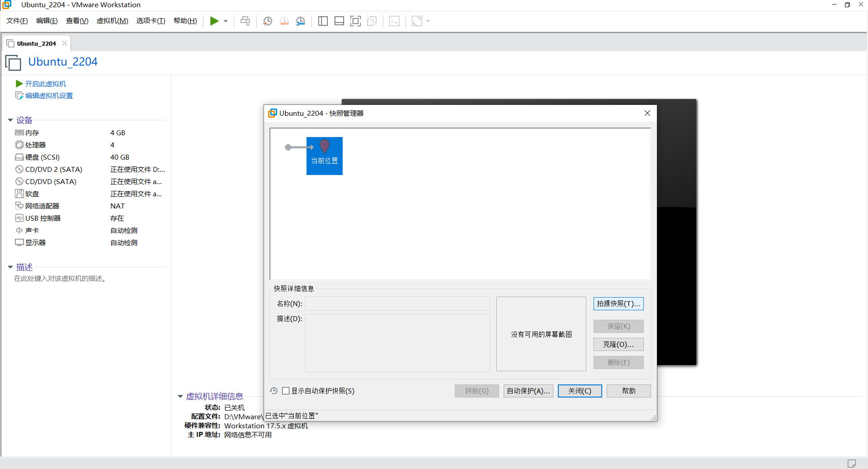Click the VMware Workstation title bar icon

coord(7,5)
